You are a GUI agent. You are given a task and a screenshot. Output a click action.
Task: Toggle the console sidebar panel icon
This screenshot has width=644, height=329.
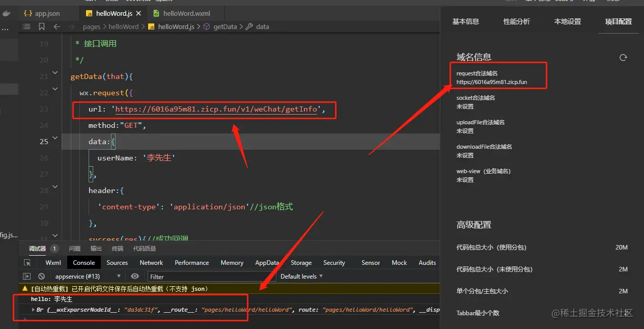pos(27,277)
